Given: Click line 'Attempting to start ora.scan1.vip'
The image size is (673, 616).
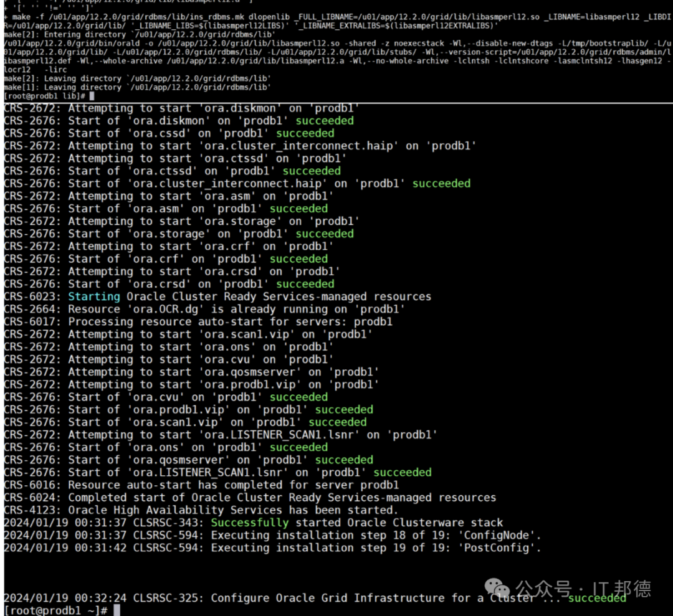Looking at the screenshot, I should pos(188,334).
